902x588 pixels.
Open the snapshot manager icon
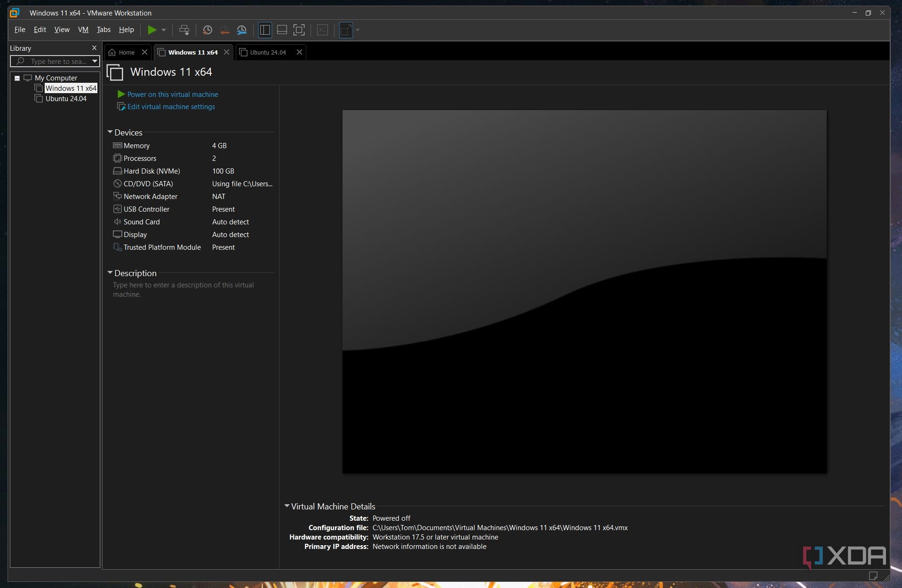pyautogui.click(x=242, y=30)
